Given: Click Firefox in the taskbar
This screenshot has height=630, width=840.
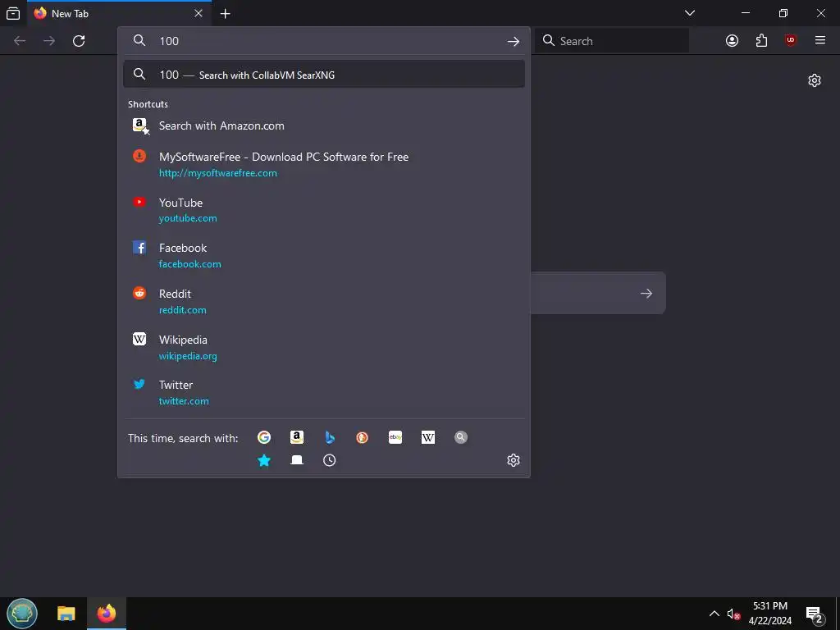Looking at the screenshot, I should click(x=106, y=614).
